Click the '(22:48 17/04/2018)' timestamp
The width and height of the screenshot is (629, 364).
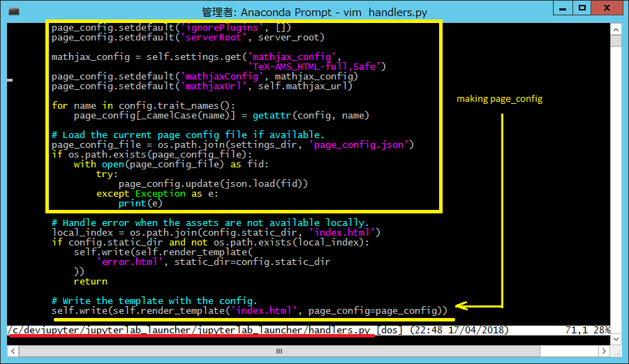point(459,331)
